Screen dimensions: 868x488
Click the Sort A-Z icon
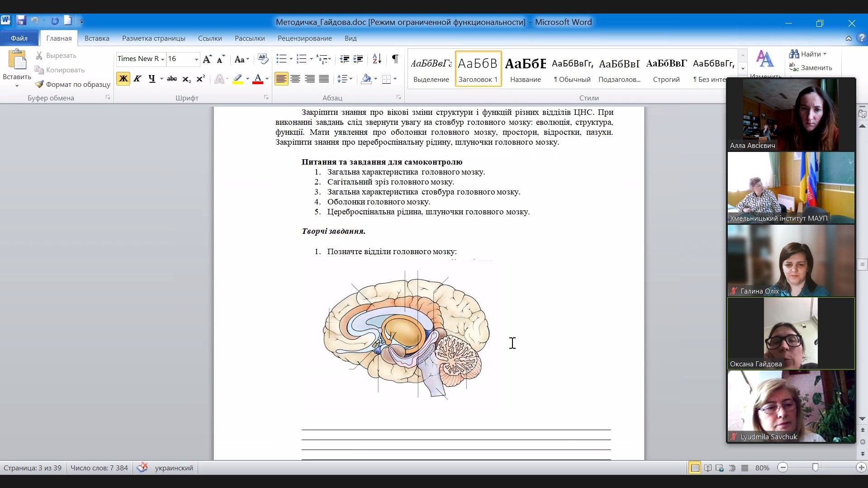click(x=376, y=59)
